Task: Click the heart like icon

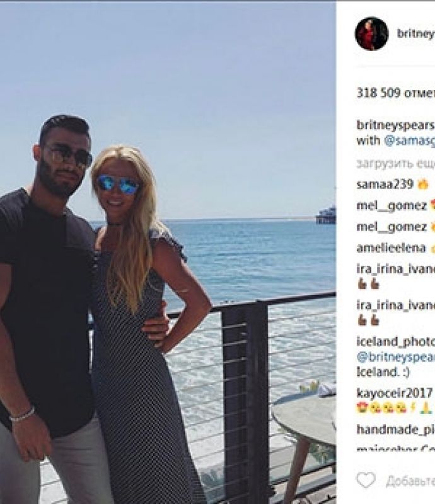Action: point(366,480)
